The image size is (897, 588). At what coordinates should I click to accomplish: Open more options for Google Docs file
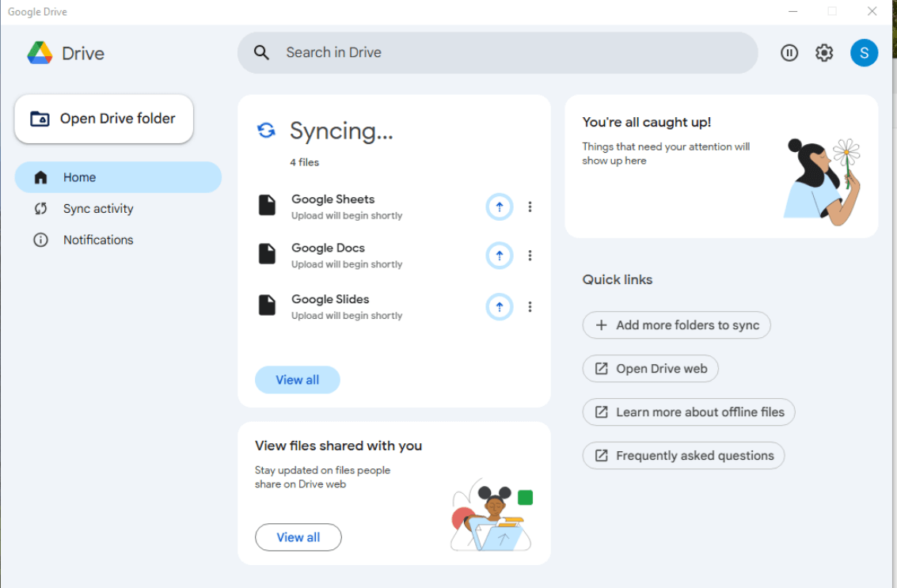tap(530, 256)
